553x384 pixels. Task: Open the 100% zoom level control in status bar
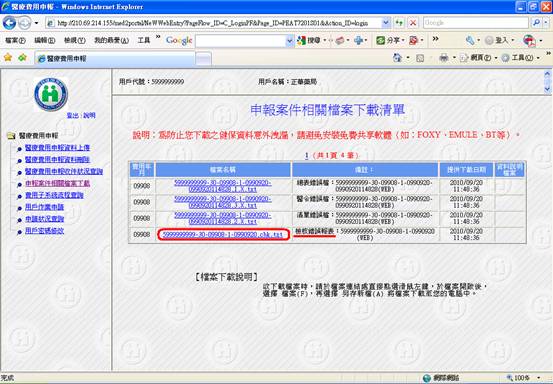[523, 378]
